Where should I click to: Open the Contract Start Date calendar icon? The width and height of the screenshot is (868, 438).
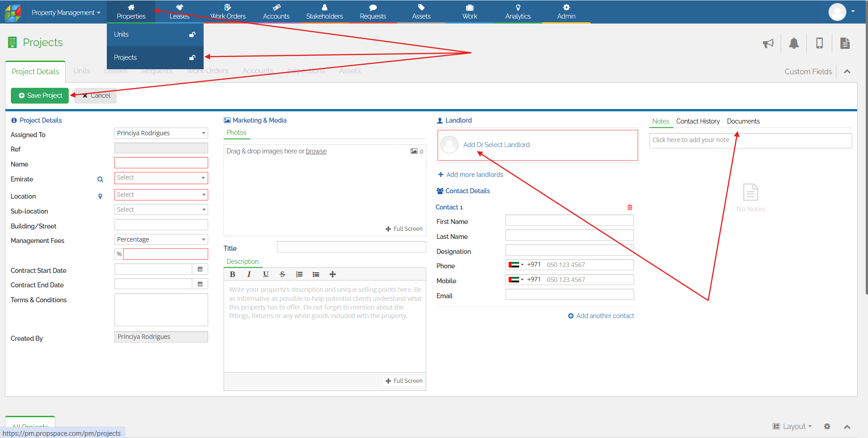pos(200,269)
